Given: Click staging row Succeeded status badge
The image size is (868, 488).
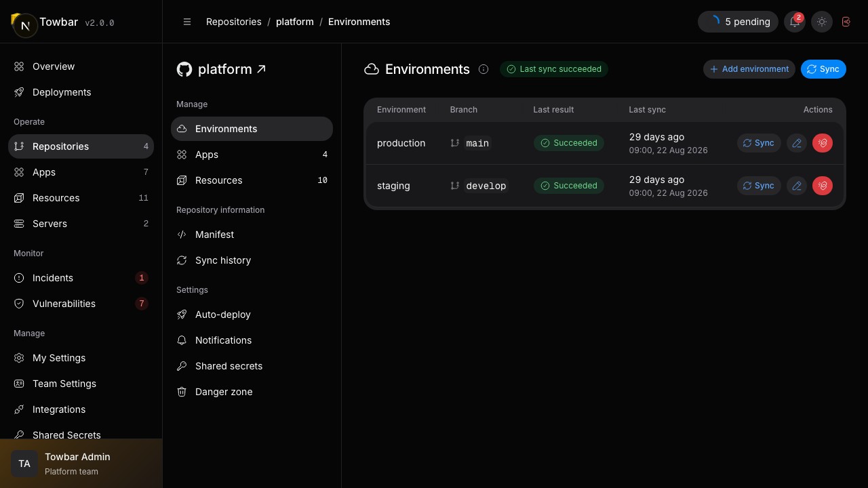Looking at the screenshot, I should [x=569, y=186].
